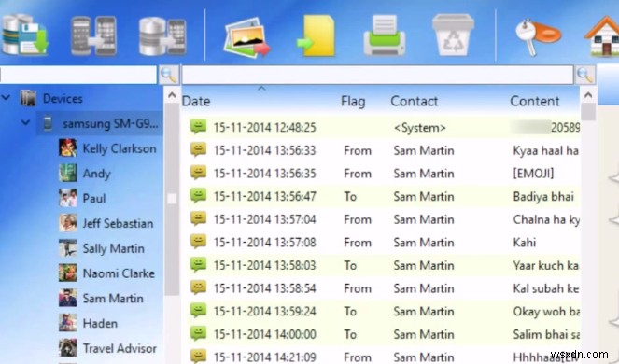Click the restore database to phone icon
This screenshot has height=364, width=619.
click(x=162, y=36)
